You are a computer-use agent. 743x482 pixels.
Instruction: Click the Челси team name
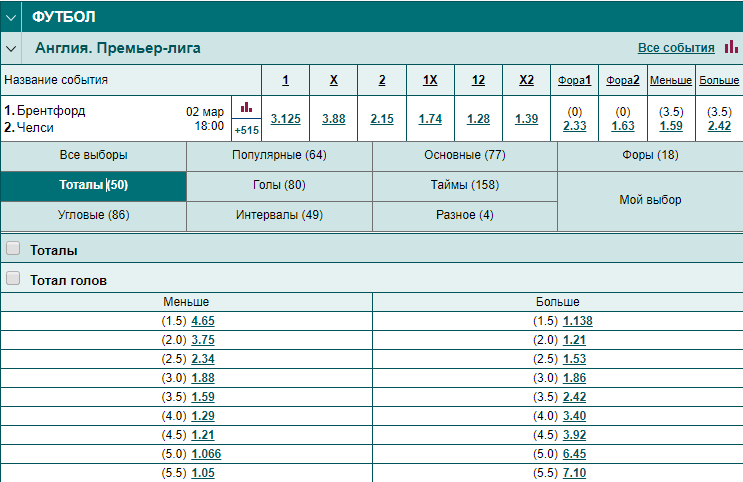tap(35, 127)
